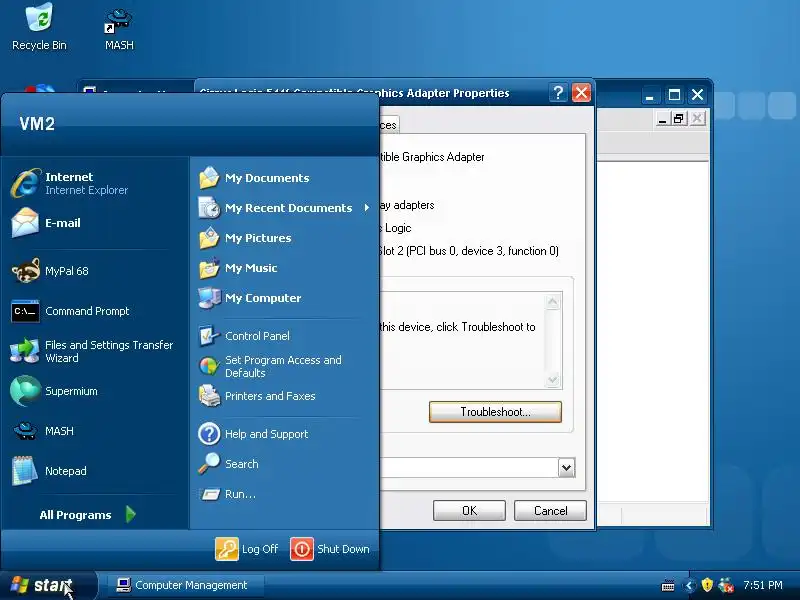The image size is (800, 600).
Task: Open Help and Support
Action: pos(283,434)
